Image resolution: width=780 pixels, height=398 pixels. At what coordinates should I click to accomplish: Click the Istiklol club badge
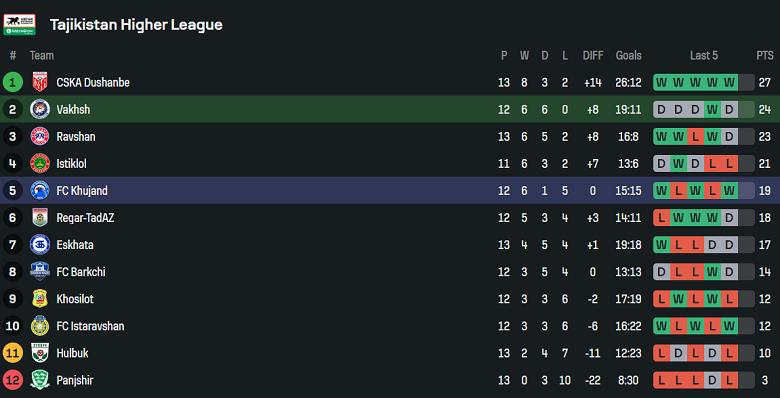tap(40, 164)
